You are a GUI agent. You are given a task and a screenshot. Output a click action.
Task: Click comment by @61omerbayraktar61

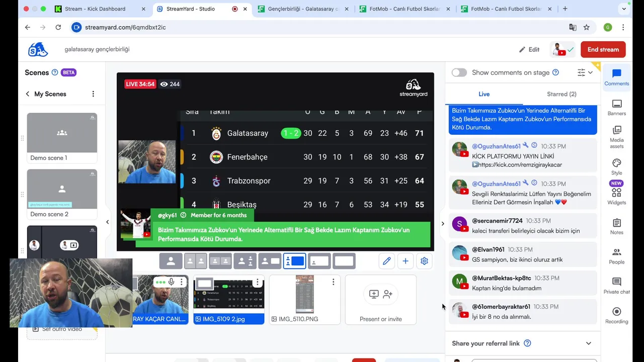(x=522, y=312)
